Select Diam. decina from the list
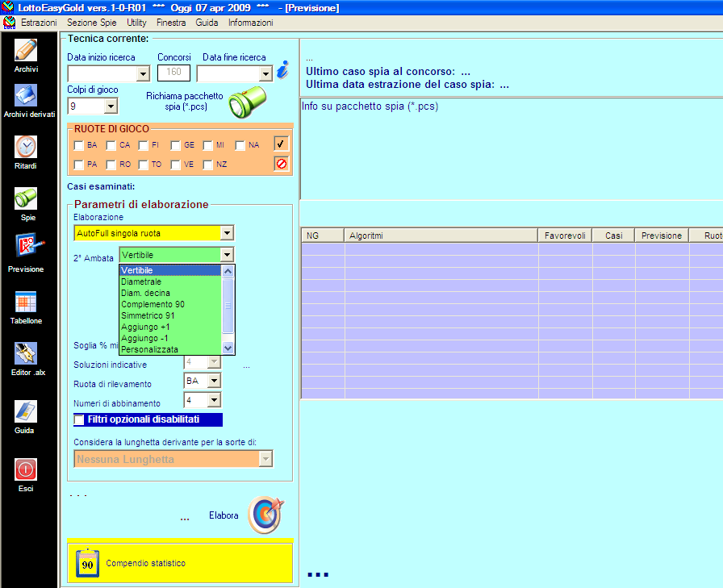The width and height of the screenshot is (723, 588). click(x=170, y=293)
